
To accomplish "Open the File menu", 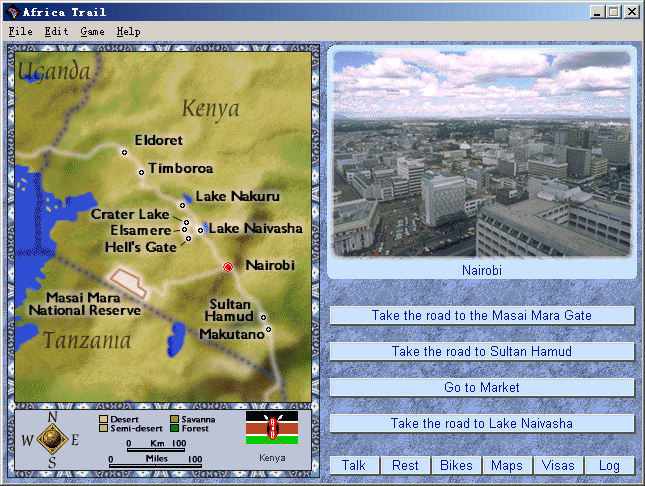I will point(20,31).
